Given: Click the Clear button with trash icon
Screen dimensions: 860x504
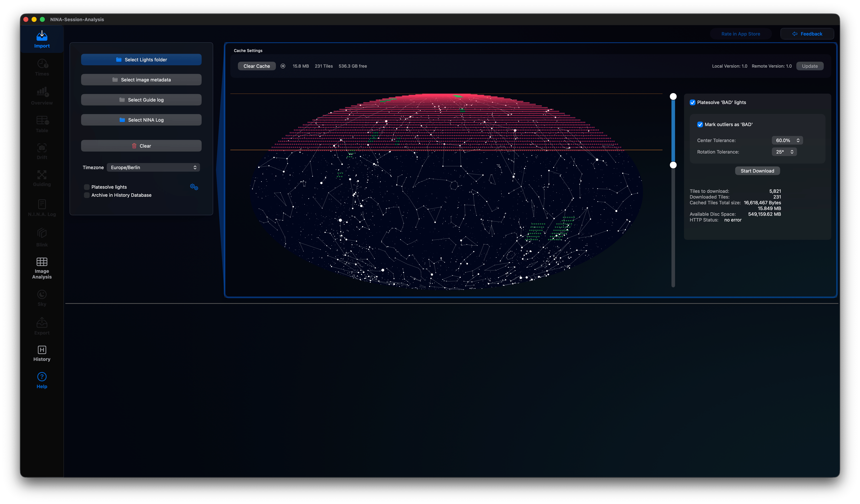Looking at the screenshot, I should (x=141, y=146).
